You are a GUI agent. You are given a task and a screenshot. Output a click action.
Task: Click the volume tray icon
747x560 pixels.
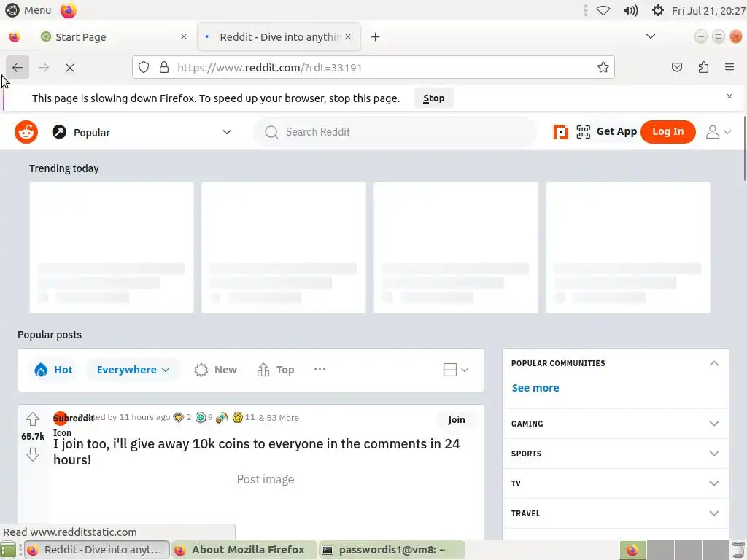(630, 10)
